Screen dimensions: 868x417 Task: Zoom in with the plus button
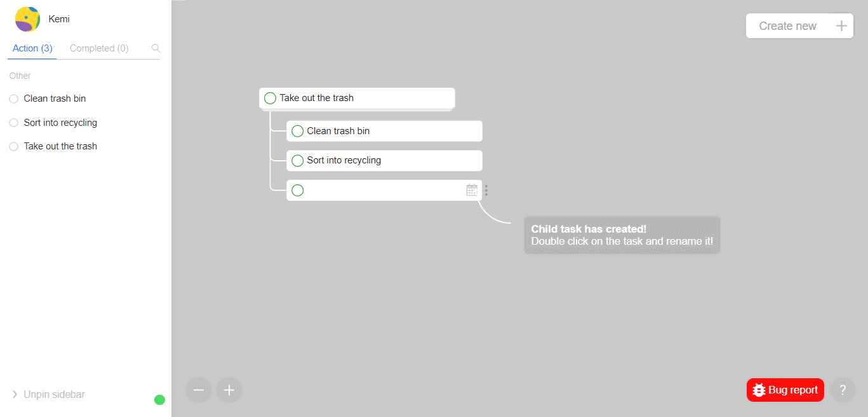pos(229,390)
